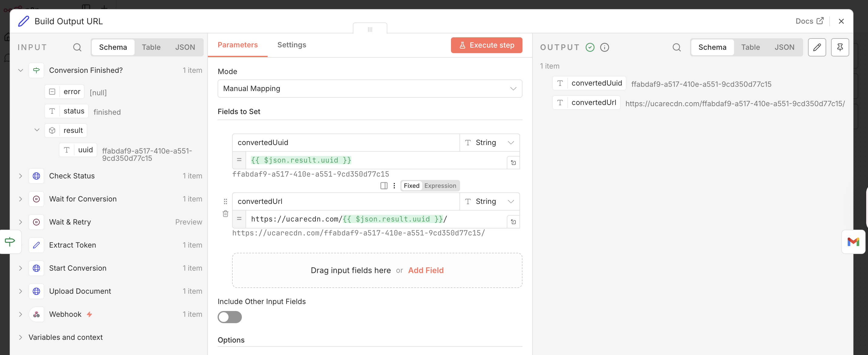Image resolution: width=868 pixels, height=355 pixels.
Task: Click the green signpost node on left edge
Action: tap(10, 242)
